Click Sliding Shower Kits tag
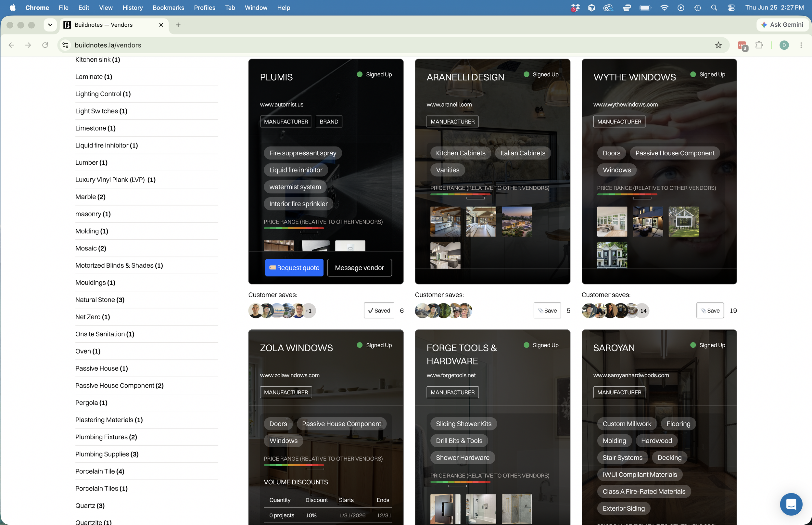The image size is (812, 525). 463,424
